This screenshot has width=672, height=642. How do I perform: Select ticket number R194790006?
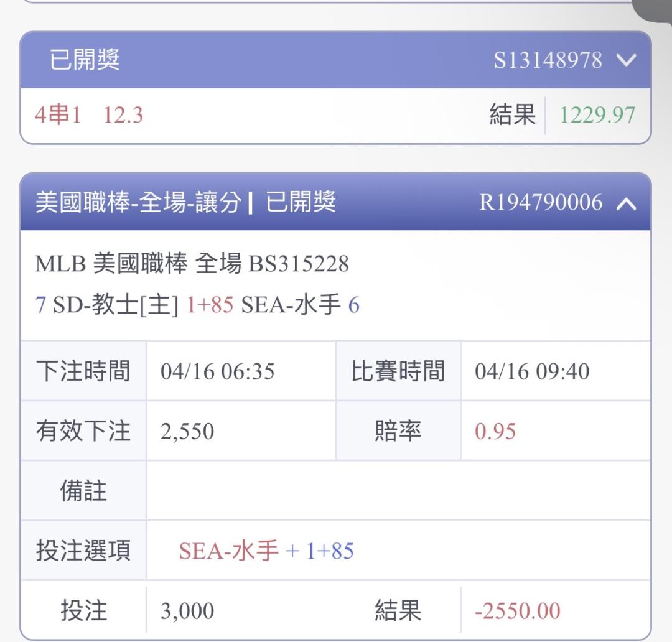[x=541, y=203]
